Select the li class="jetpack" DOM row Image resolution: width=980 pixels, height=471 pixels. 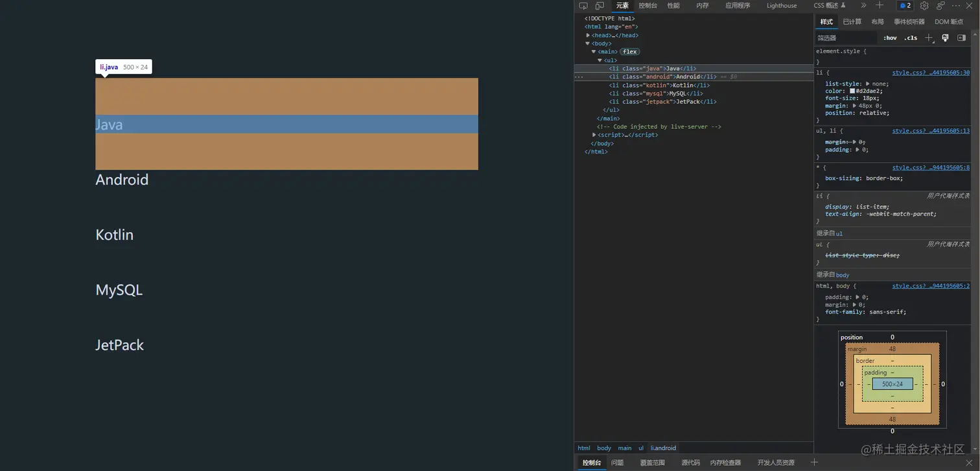click(694, 102)
